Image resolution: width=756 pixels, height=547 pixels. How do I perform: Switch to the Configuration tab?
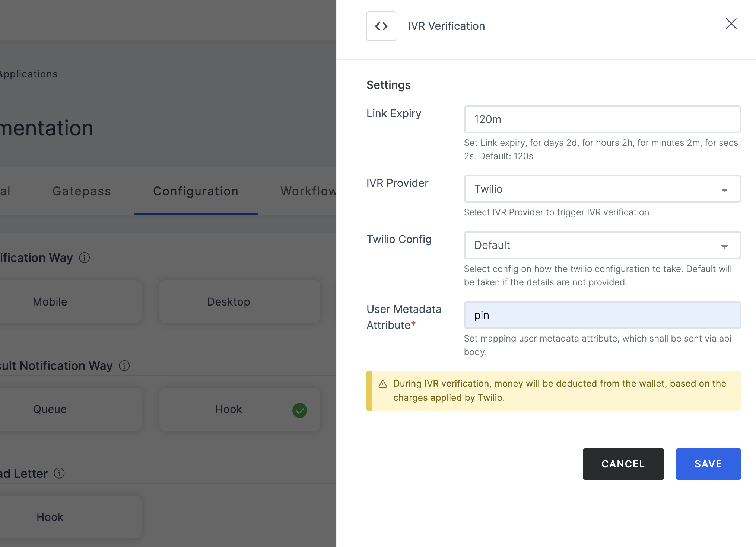point(196,191)
